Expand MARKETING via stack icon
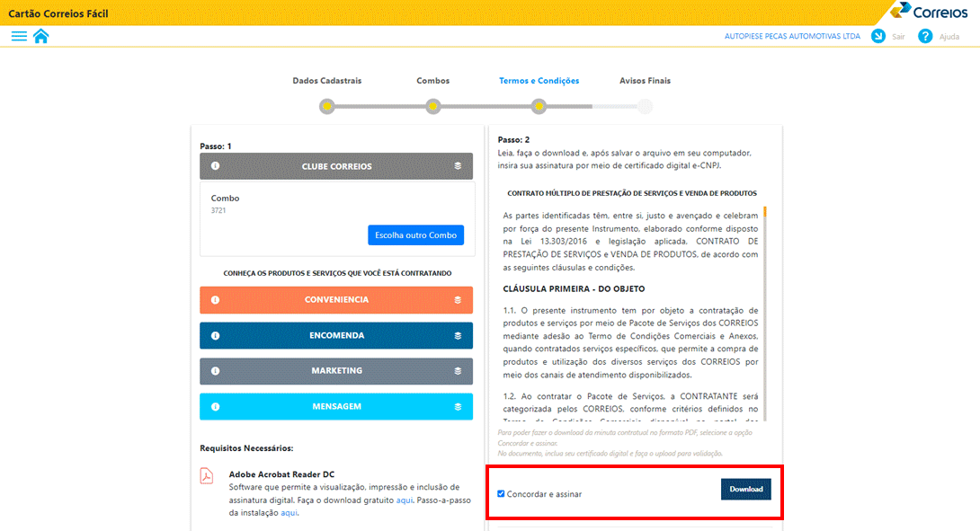 click(x=458, y=371)
